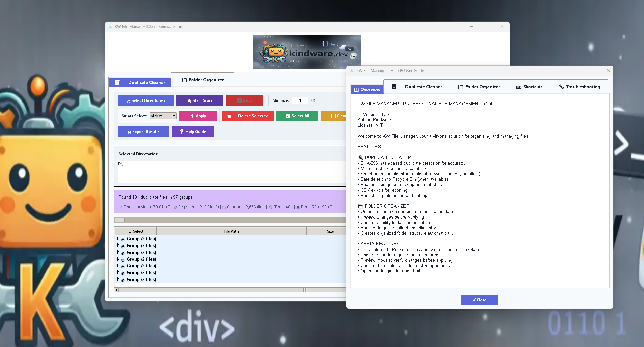Click the Select All checkbox button
644x347 pixels.
point(297,116)
